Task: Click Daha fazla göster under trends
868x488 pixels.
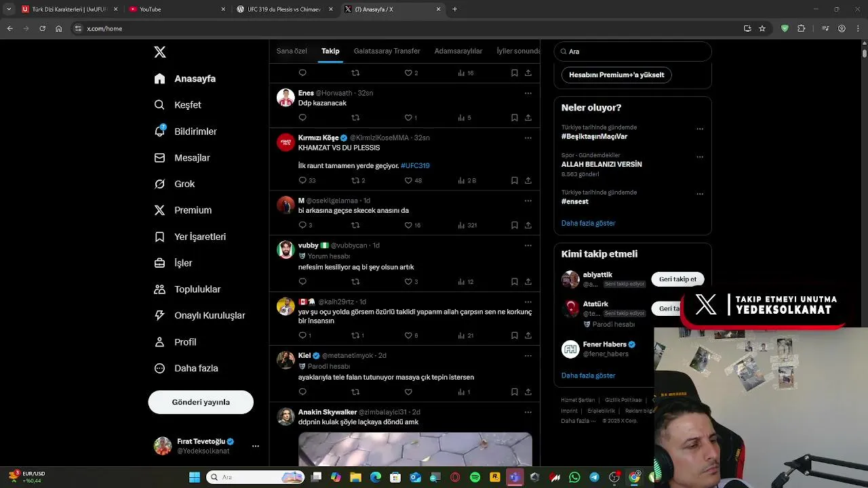Action: point(589,223)
